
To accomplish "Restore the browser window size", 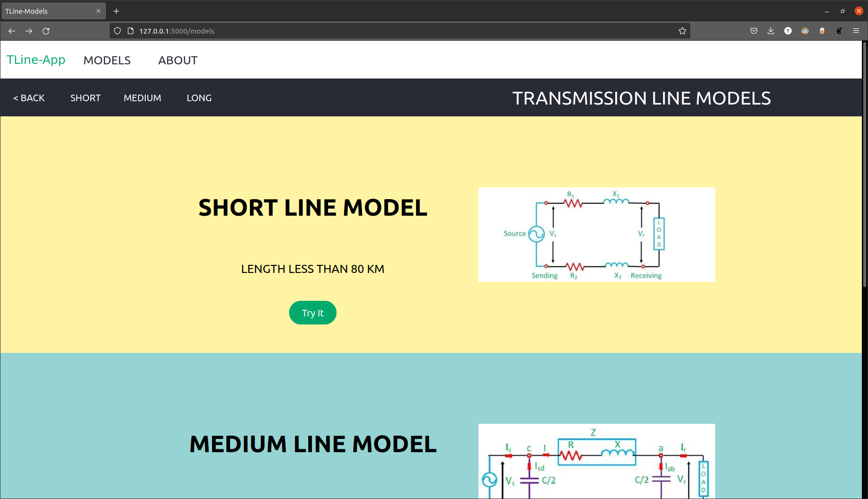I will [842, 11].
